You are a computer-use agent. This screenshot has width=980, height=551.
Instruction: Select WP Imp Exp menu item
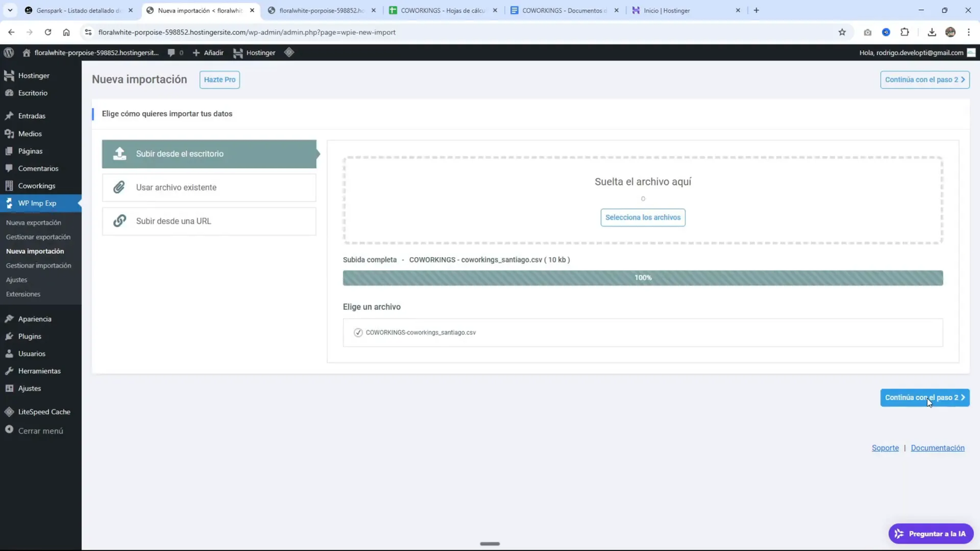[40, 203]
